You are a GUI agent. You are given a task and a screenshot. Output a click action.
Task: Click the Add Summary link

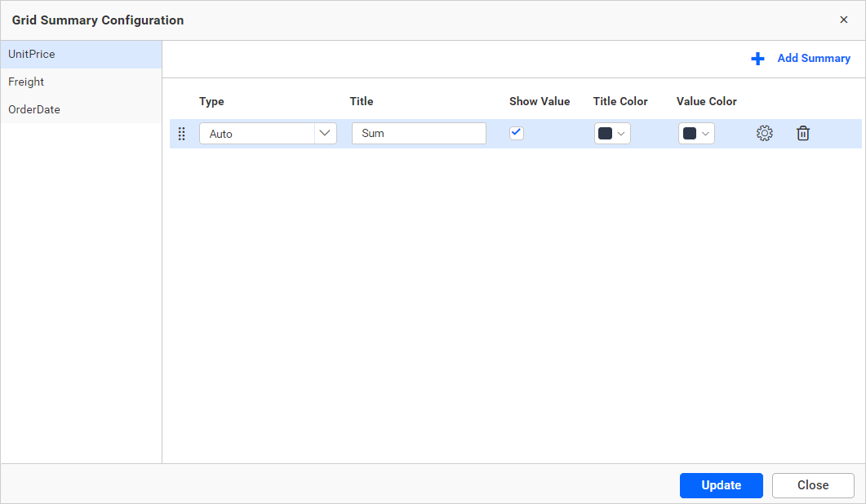[813, 58]
